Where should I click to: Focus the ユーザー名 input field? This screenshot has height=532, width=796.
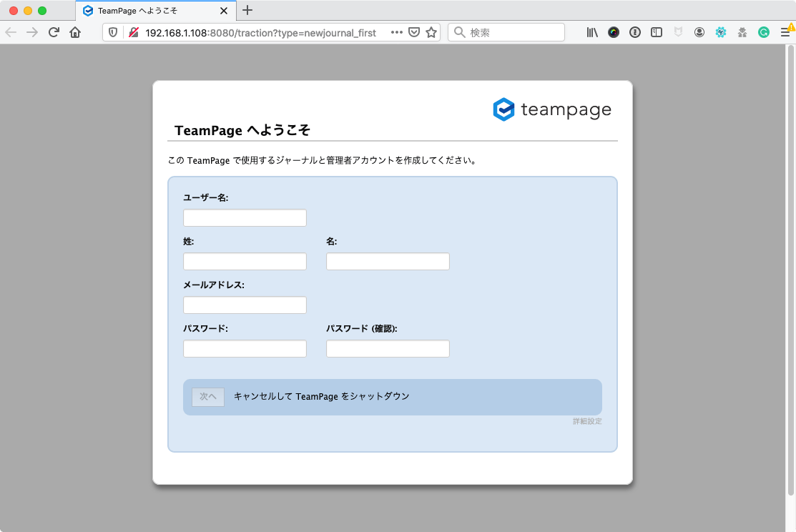point(245,218)
